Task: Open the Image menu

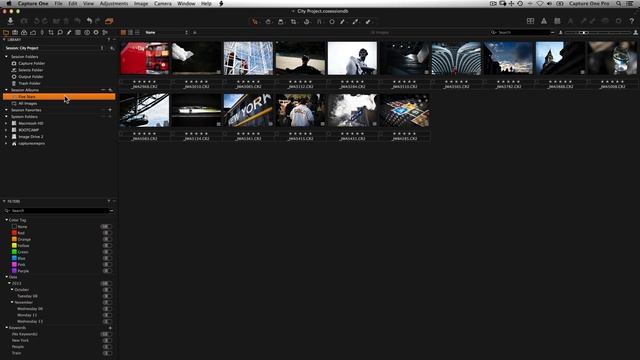Action: [141, 3]
